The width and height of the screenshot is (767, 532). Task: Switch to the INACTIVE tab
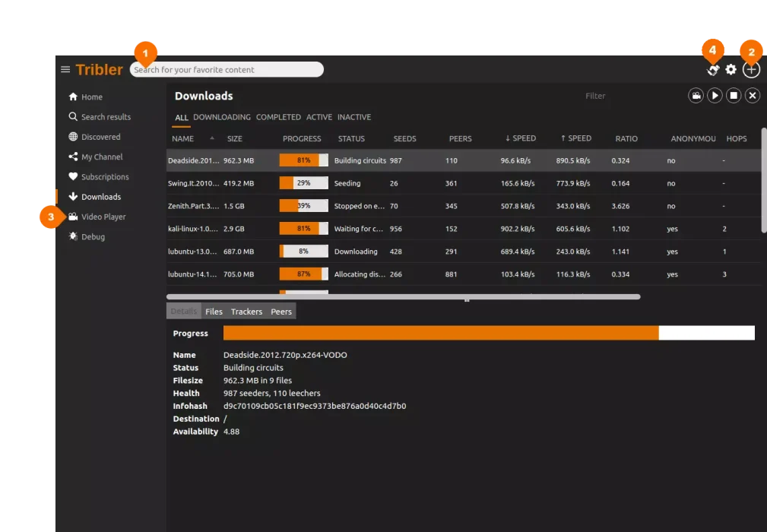354,117
